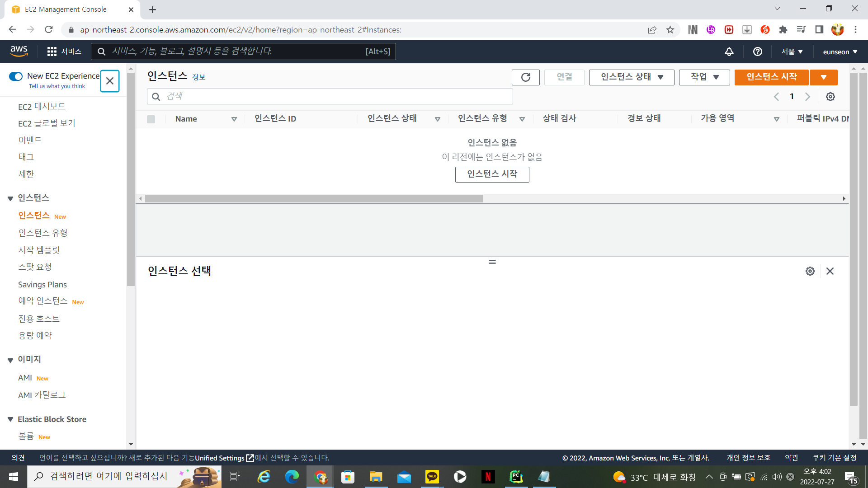Screen dimensions: 868x488
Task: Open AMI 카탈로그 in the sidebar
Action: pos(42,395)
